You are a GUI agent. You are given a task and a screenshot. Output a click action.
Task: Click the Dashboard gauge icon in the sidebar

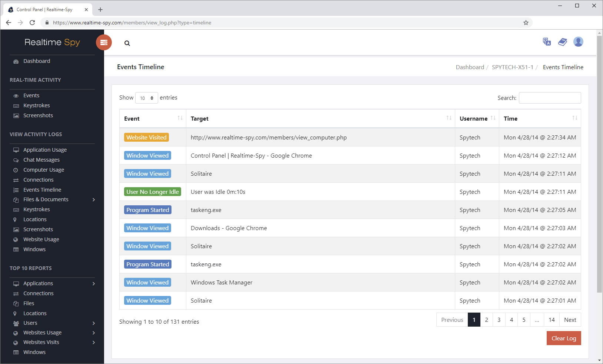pos(16,61)
